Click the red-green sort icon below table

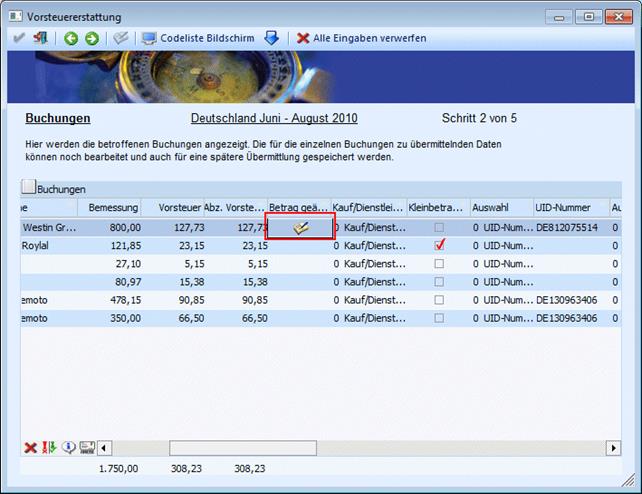[x=49, y=447]
